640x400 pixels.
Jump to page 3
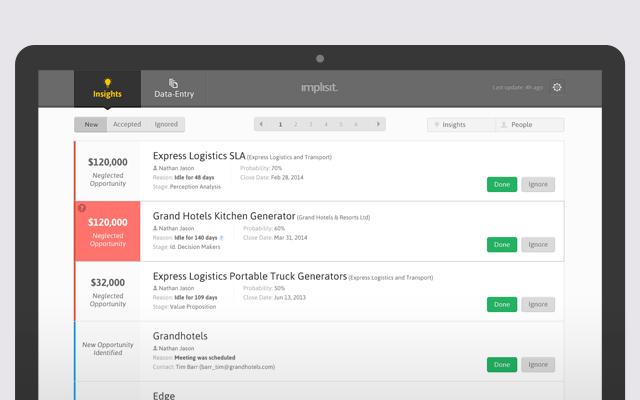pos(311,124)
